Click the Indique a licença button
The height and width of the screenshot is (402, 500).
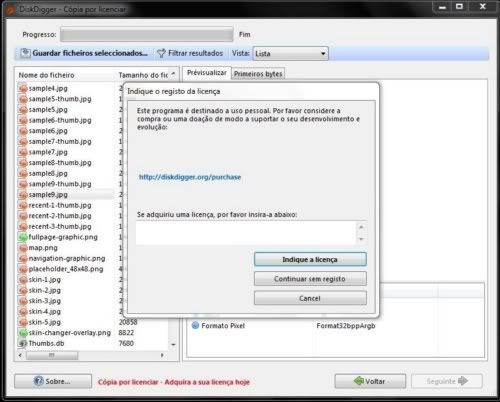310,259
